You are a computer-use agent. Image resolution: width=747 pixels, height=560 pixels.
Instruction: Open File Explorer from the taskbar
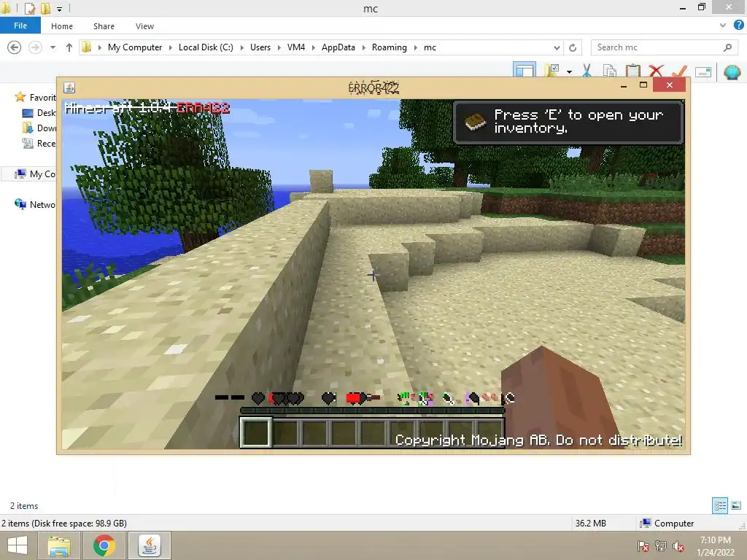tap(59, 545)
